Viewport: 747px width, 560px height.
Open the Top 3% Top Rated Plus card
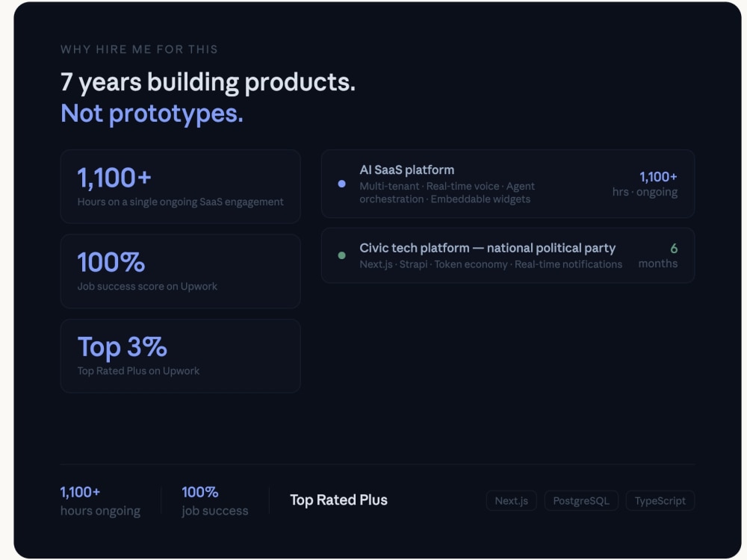pos(181,356)
